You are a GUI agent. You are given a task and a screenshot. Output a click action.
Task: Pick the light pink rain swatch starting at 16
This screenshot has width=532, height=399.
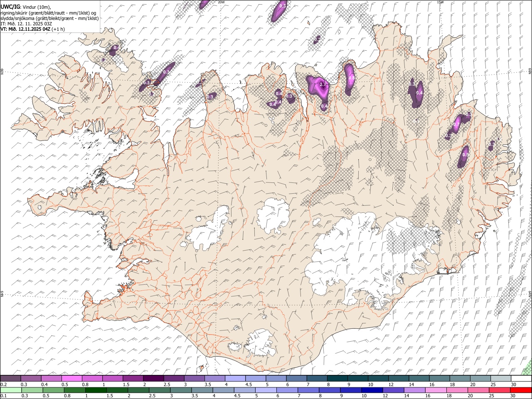(x=436, y=390)
